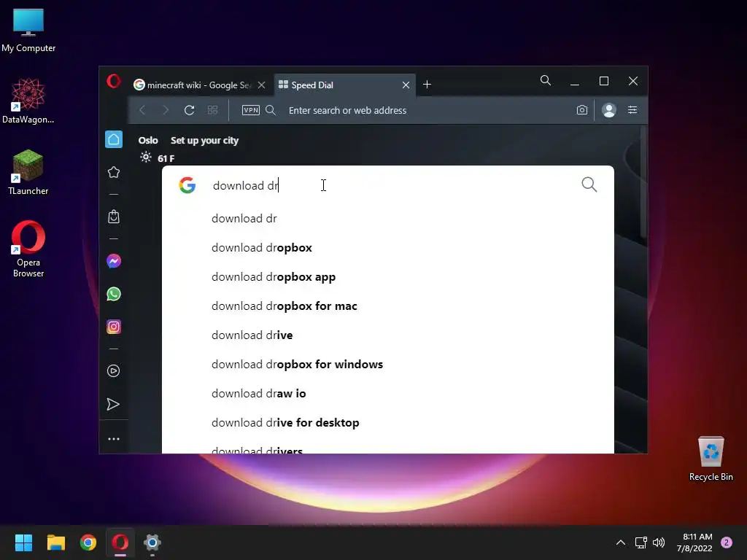The height and width of the screenshot is (560, 747).
Task: Open My Computer desktop icon
Action: pyautogui.click(x=28, y=31)
